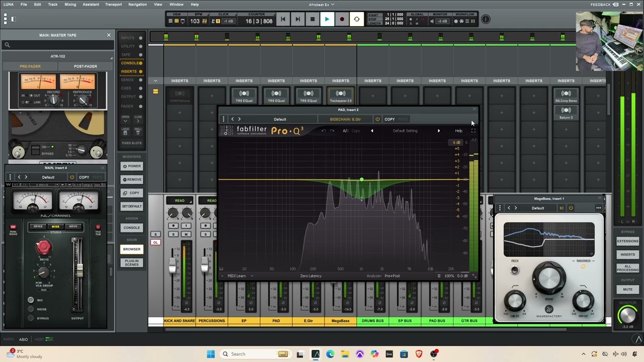Toggle tempo sync icon next to BPM
This screenshot has height=362, width=644.
[x=204, y=21]
